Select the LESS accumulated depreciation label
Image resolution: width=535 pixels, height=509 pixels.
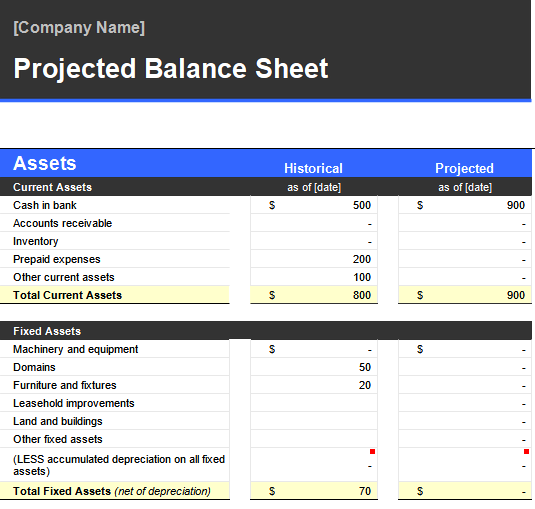click(x=119, y=465)
